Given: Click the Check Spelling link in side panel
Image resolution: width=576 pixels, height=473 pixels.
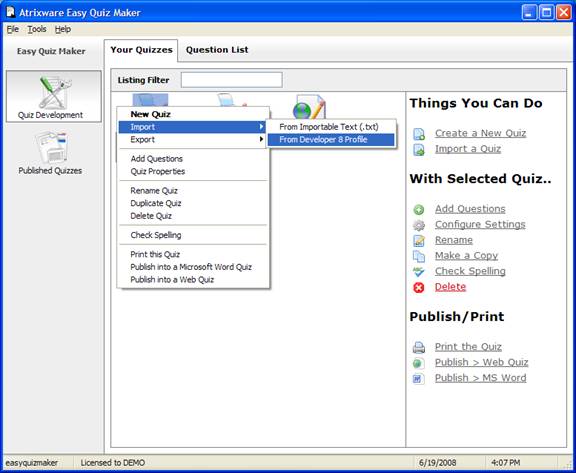Looking at the screenshot, I should [470, 271].
